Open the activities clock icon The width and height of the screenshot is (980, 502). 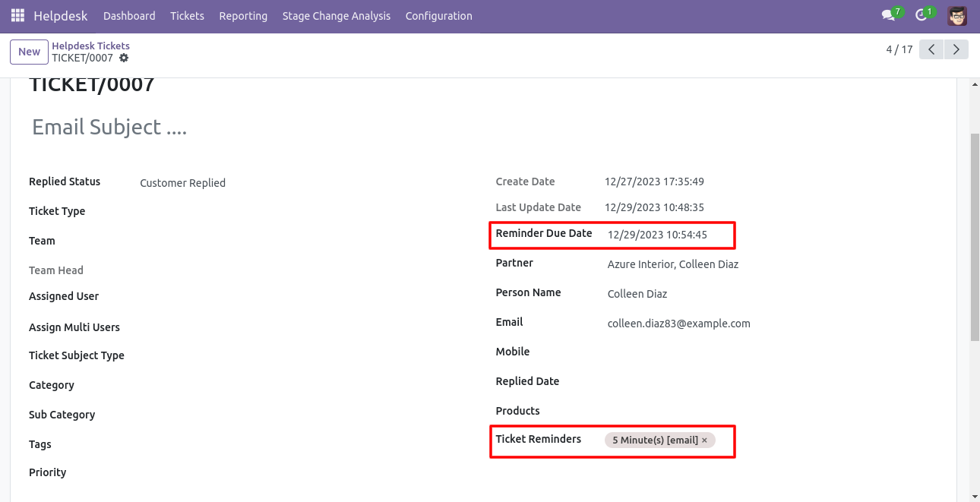(922, 16)
